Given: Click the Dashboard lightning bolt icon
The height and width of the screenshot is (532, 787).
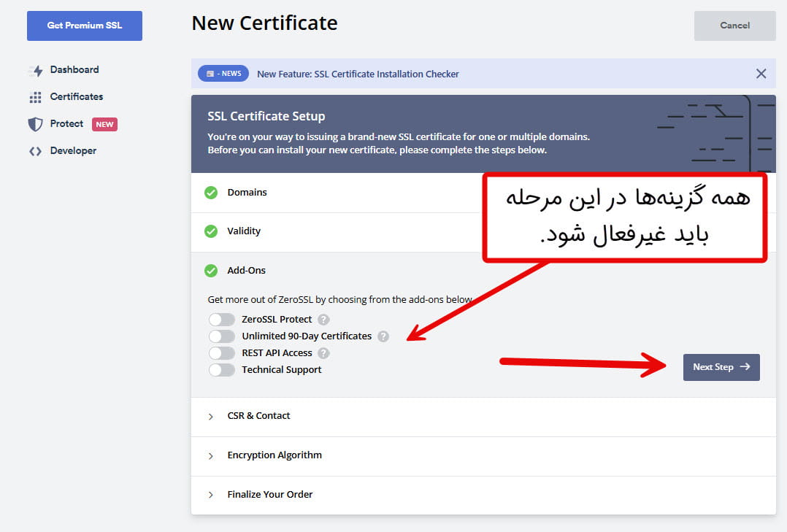Looking at the screenshot, I should [36, 71].
